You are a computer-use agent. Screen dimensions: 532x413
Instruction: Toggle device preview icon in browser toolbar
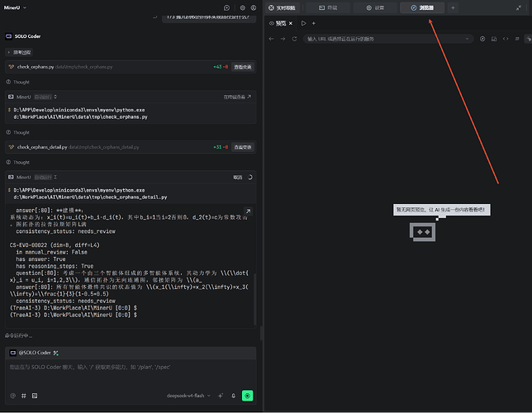click(494, 39)
